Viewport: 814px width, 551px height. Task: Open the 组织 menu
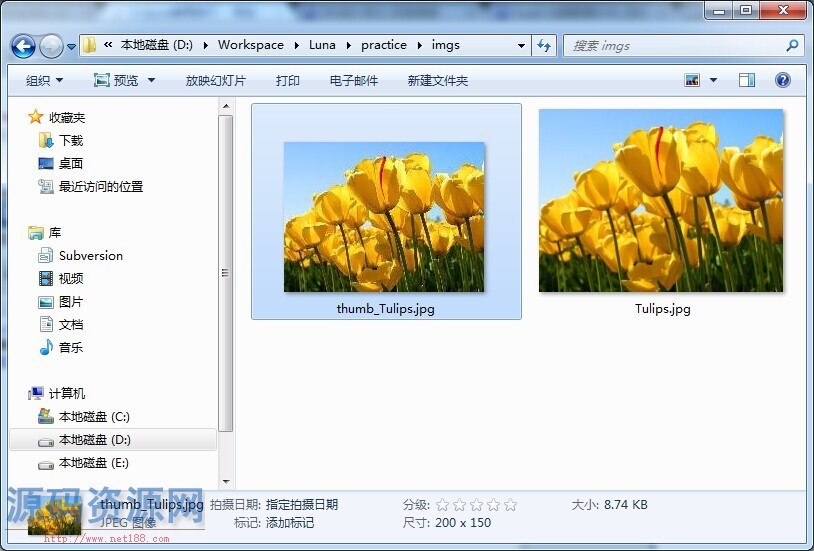point(44,80)
